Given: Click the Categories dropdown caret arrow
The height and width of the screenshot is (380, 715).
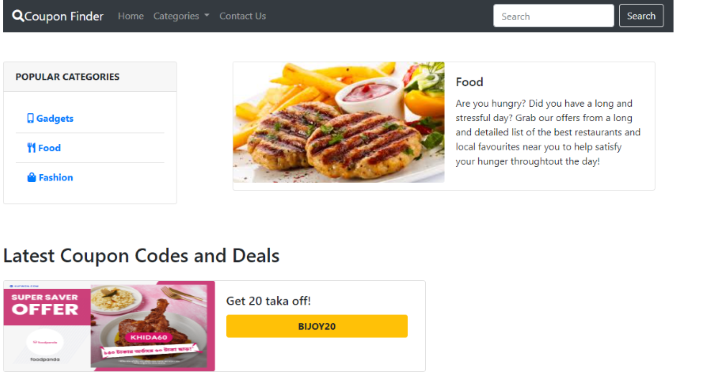Looking at the screenshot, I should tap(207, 15).
